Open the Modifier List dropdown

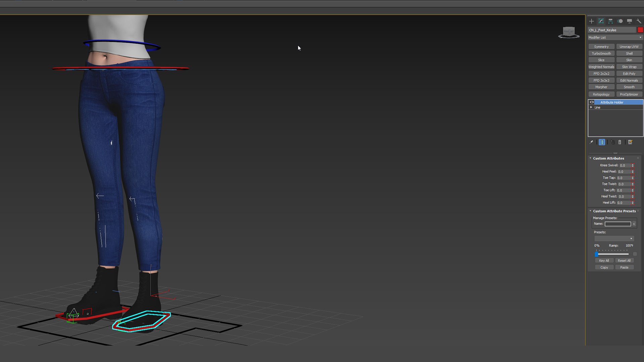[615, 38]
